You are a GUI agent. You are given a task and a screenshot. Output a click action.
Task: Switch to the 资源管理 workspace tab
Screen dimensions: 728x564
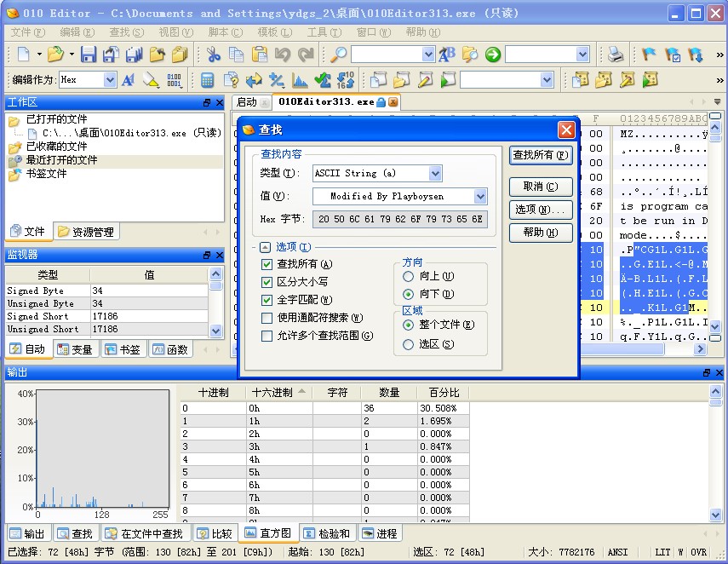[86, 232]
